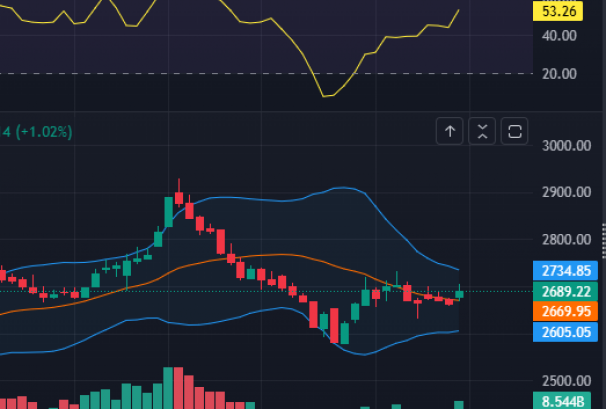Click the dashed 20 level line
The image size is (606, 409).
click(150, 74)
